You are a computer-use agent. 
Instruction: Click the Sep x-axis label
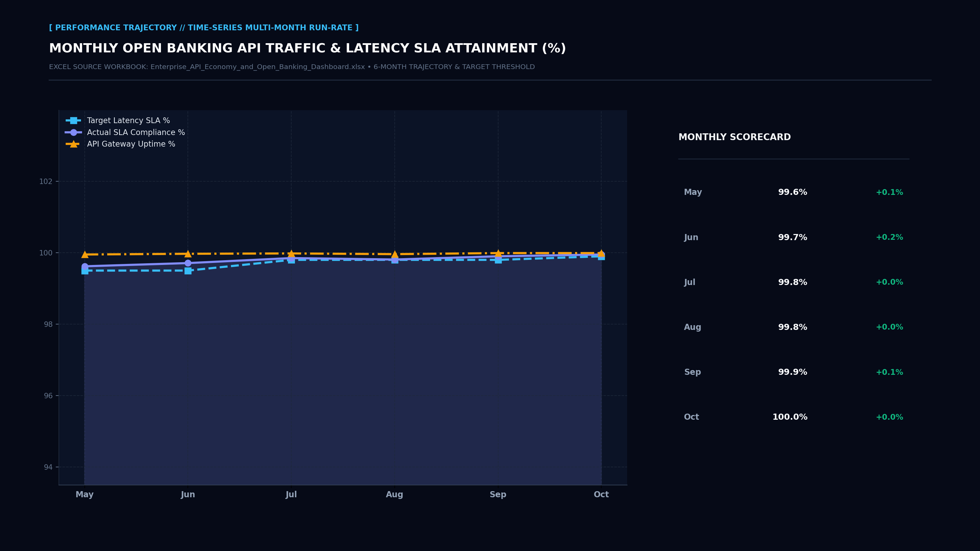[x=498, y=495]
